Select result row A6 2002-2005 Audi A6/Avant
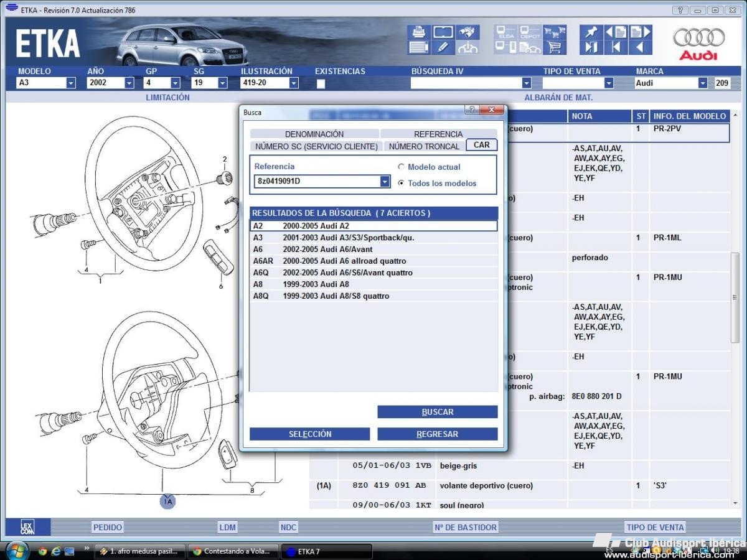747x560 pixels. pos(374,249)
